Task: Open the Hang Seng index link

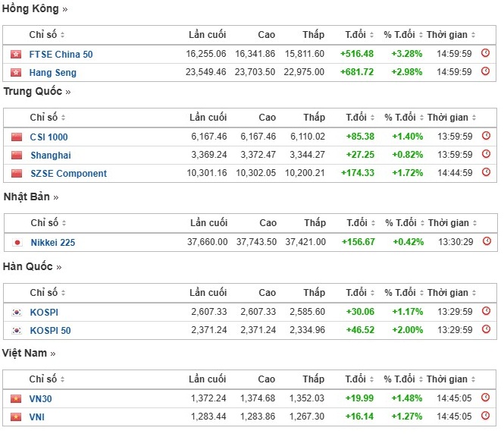Action: [52, 73]
